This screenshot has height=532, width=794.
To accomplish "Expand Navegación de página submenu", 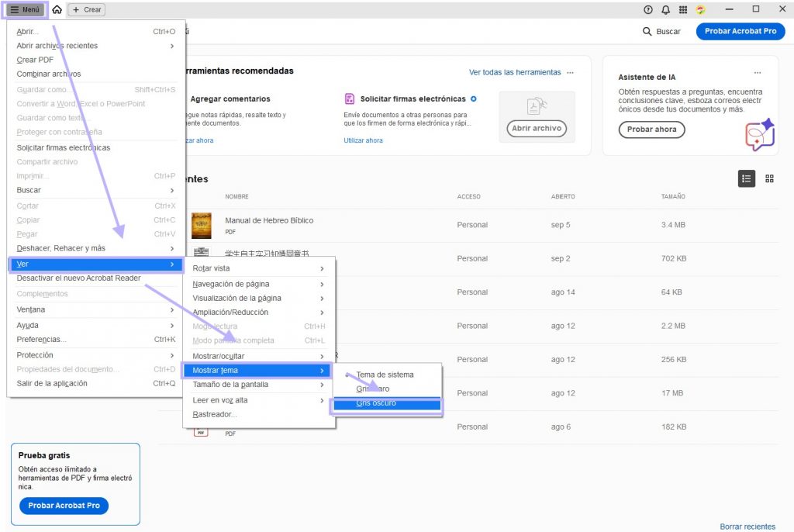I will [258, 285].
